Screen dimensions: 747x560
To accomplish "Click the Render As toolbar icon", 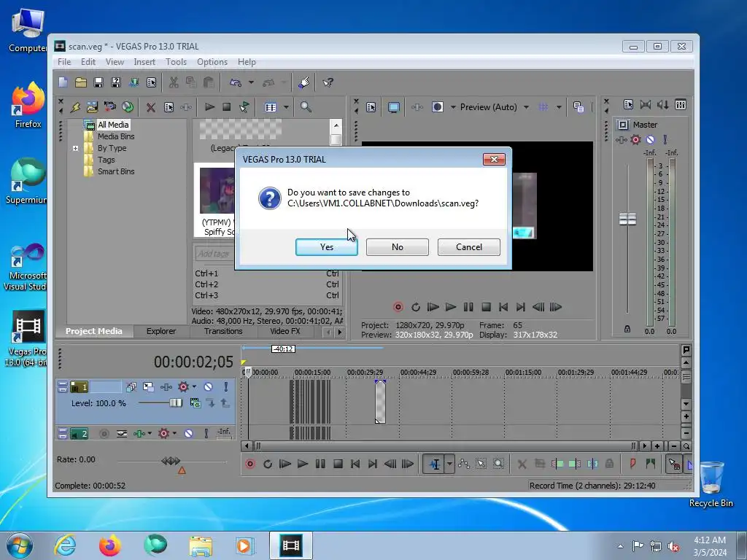I will tap(134, 82).
